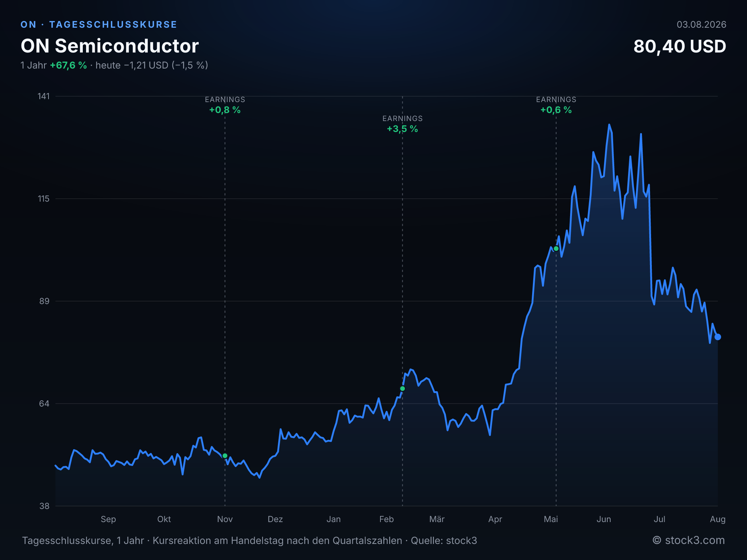Select the "Aug" month label
747x560 pixels.
pyautogui.click(x=718, y=519)
